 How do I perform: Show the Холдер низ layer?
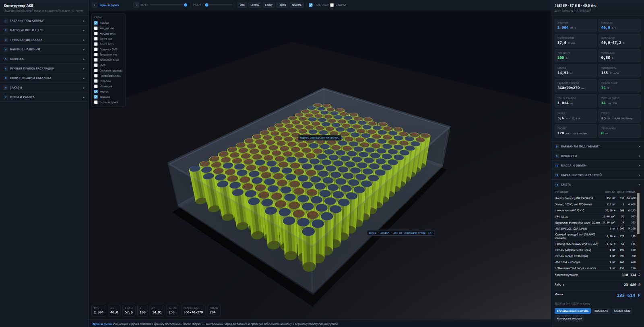point(96,28)
